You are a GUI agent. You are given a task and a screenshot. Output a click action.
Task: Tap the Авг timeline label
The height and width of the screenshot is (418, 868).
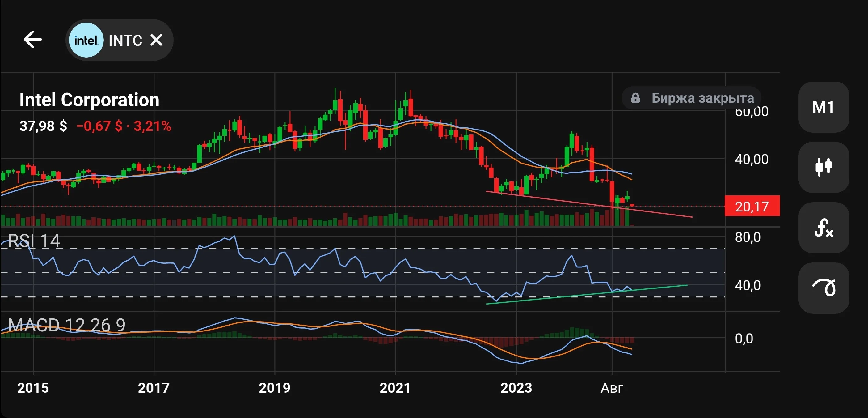coord(612,388)
